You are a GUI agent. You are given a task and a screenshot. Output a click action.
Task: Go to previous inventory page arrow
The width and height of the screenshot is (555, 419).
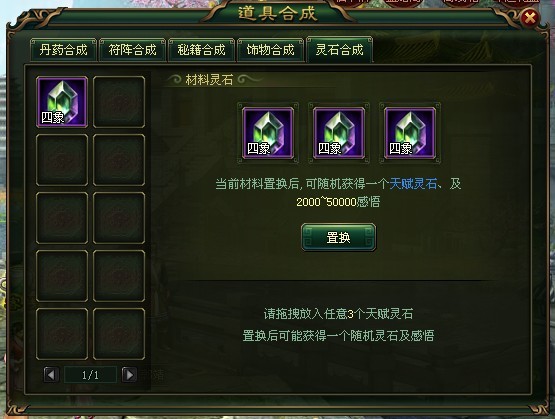coord(51,374)
